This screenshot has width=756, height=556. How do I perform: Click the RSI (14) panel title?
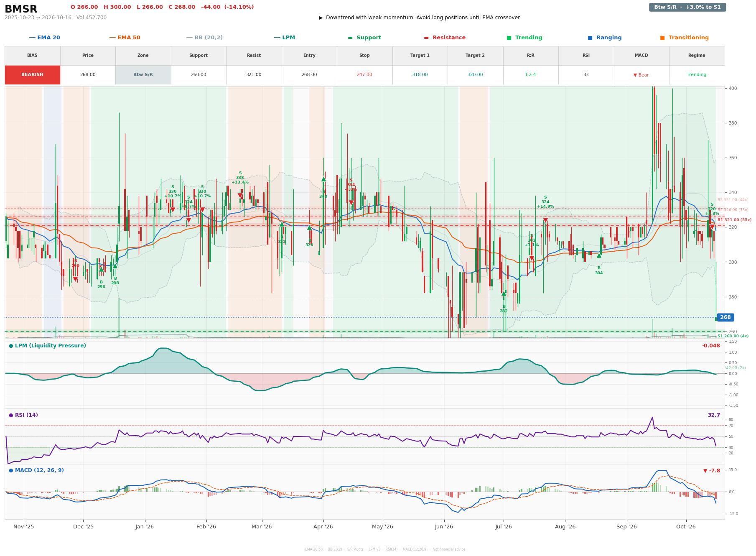(23, 415)
